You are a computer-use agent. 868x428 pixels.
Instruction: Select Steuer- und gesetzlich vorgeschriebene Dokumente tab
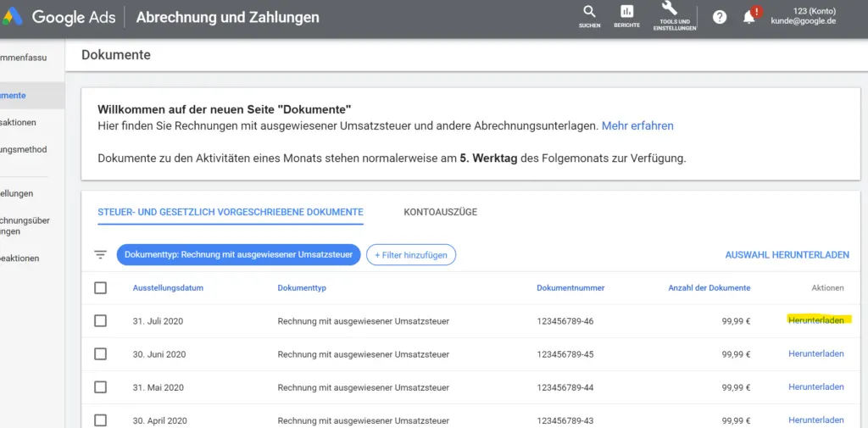(231, 212)
